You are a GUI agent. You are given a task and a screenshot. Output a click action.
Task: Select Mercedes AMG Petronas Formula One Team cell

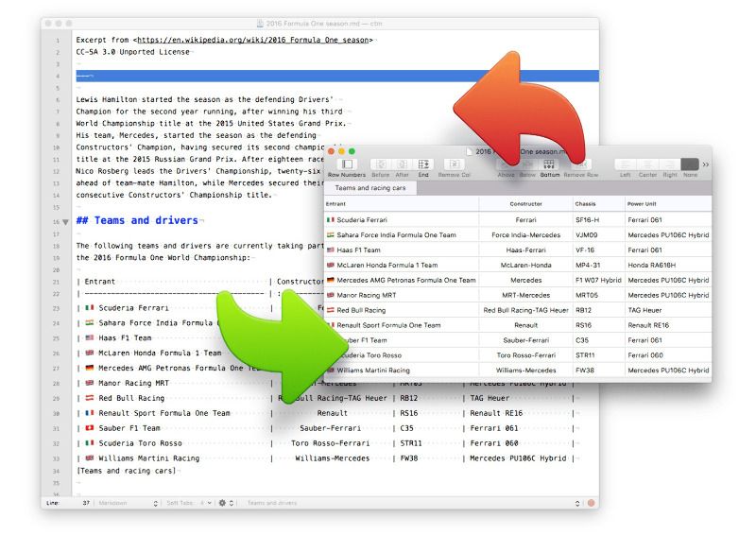[x=402, y=280]
